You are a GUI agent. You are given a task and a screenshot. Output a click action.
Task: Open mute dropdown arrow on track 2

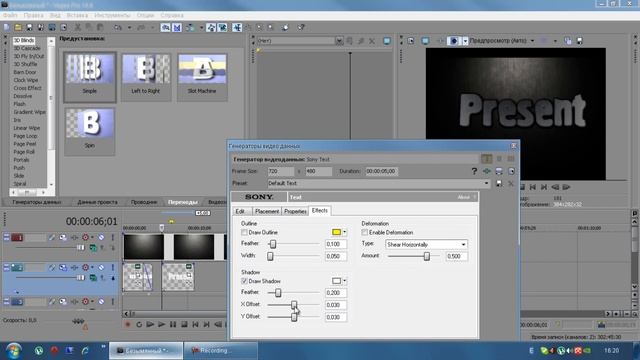pos(92,267)
